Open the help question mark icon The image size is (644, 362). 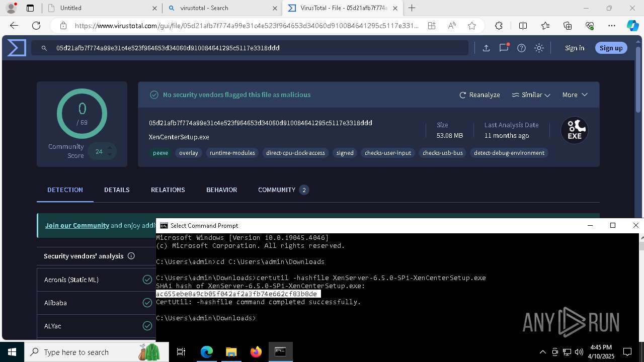pyautogui.click(x=521, y=48)
